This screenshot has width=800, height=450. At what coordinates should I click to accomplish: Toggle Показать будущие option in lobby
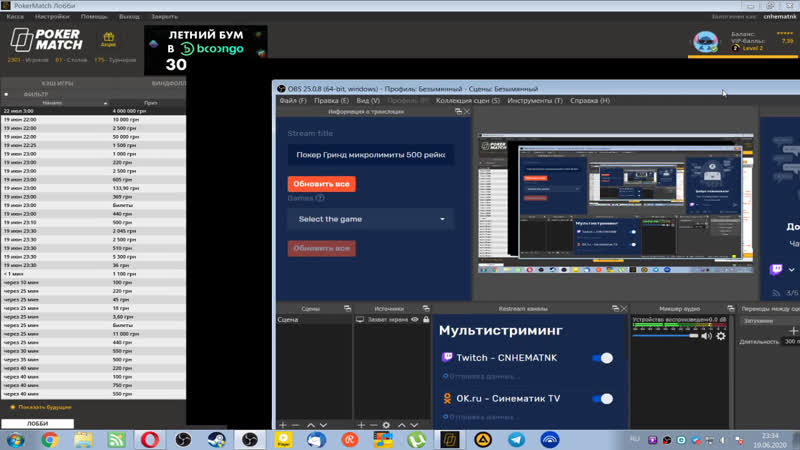[41, 407]
